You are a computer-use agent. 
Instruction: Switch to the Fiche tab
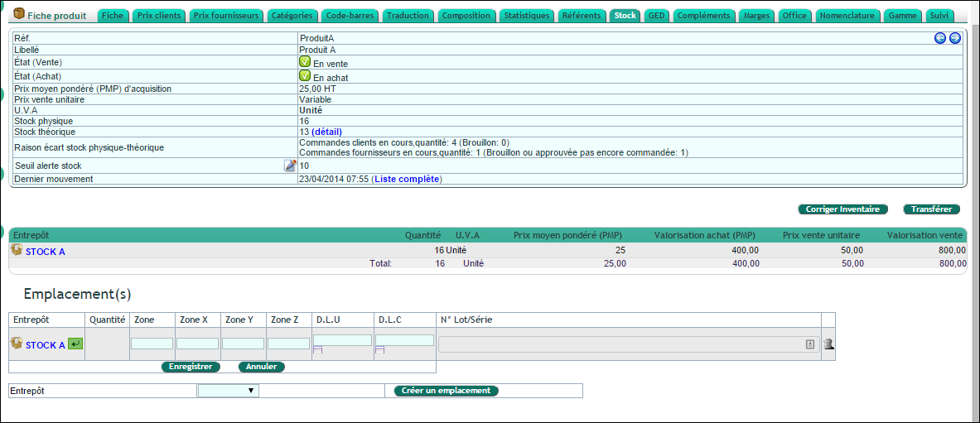[x=113, y=15]
